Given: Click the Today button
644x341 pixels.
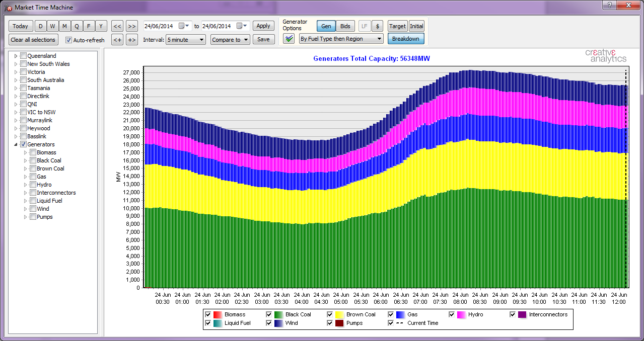Looking at the screenshot, I should coord(21,26).
